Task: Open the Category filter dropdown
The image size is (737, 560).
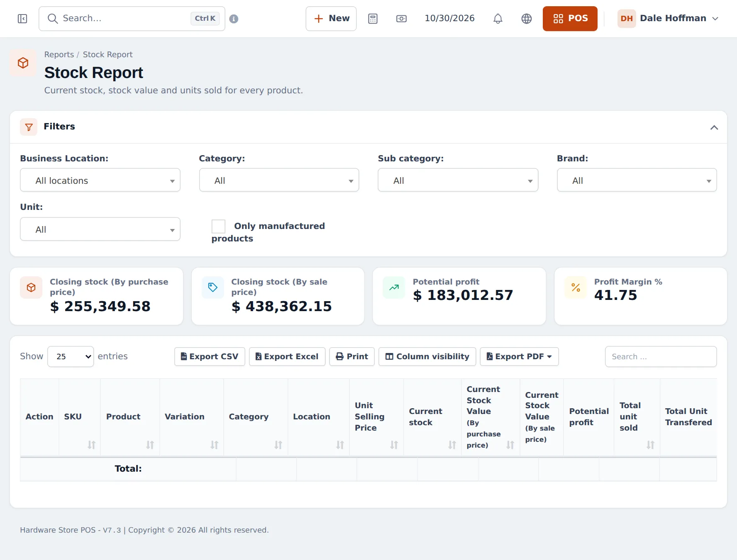Action: click(x=279, y=180)
